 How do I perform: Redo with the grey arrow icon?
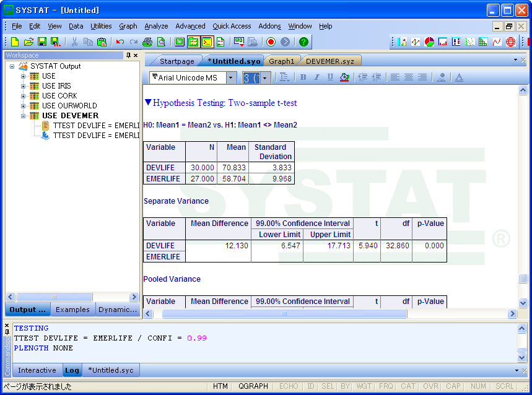(134, 41)
